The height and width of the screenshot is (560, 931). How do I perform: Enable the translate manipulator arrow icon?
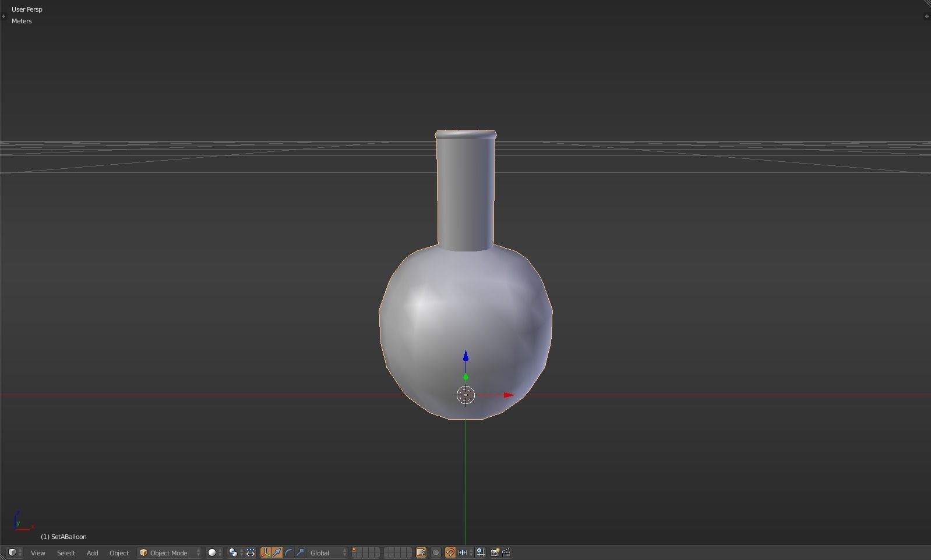click(x=277, y=552)
